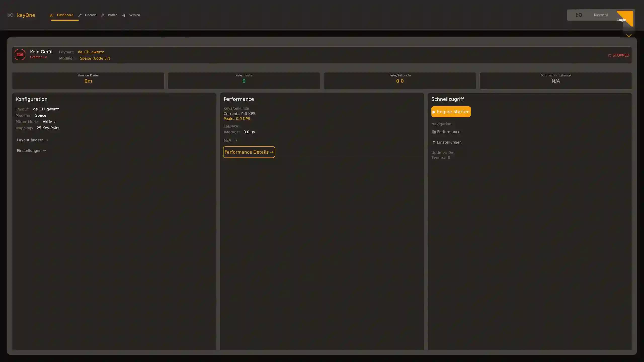Image resolution: width=644 pixels, height=362 pixels.
Task: Select the Performance chart icon under Navigation
Action: (x=434, y=131)
